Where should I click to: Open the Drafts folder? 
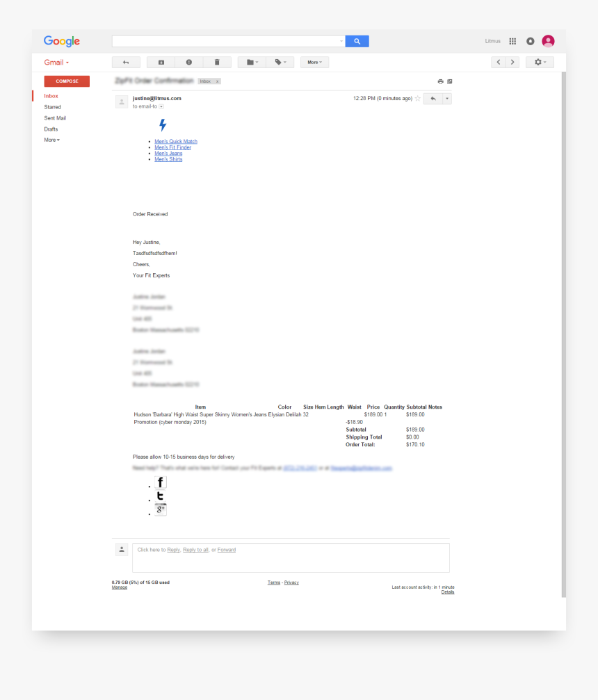51,129
